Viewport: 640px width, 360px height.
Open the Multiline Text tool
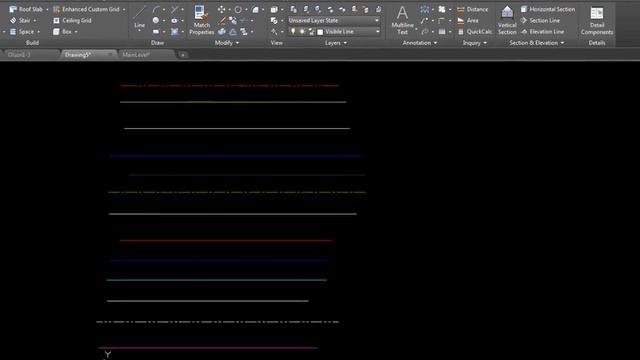click(402, 20)
